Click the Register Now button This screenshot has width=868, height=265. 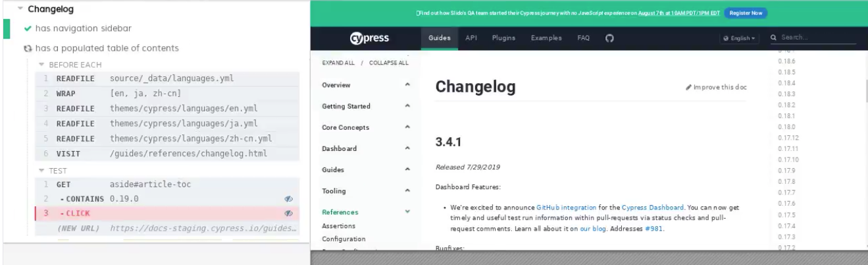click(x=746, y=13)
